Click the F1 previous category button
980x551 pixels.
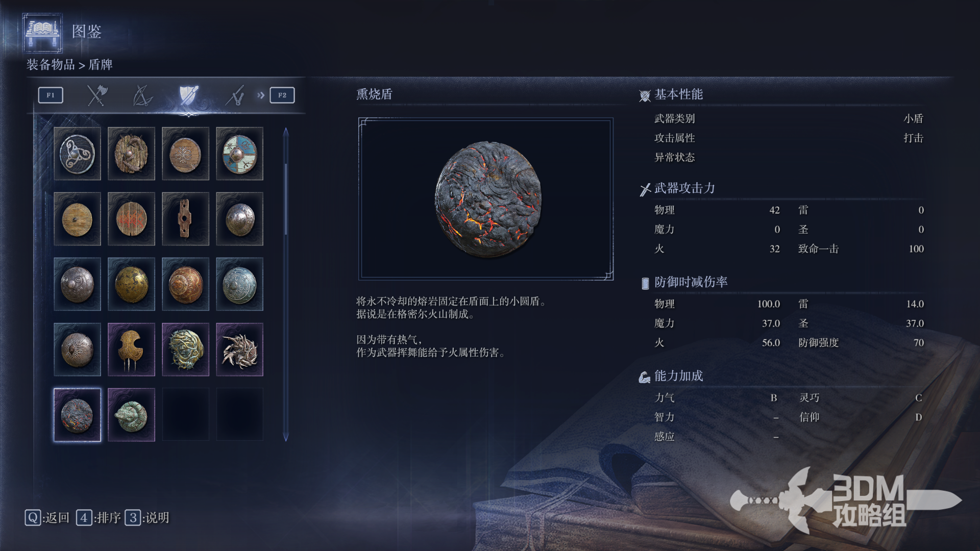click(51, 95)
